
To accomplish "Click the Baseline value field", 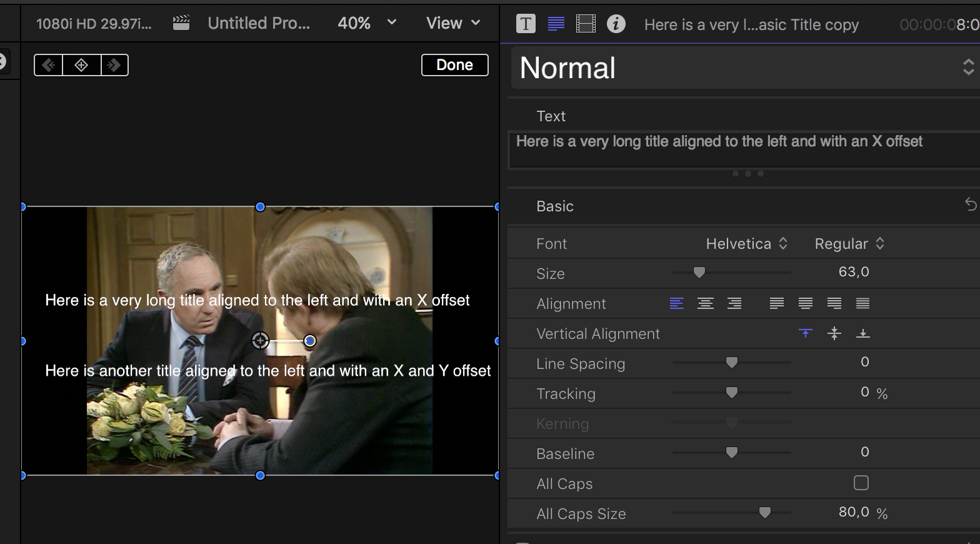I will [865, 452].
